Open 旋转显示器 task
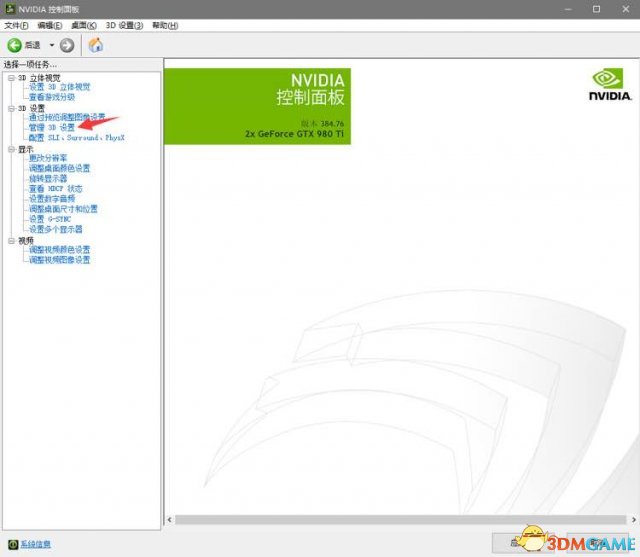 click(x=48, y=178)
